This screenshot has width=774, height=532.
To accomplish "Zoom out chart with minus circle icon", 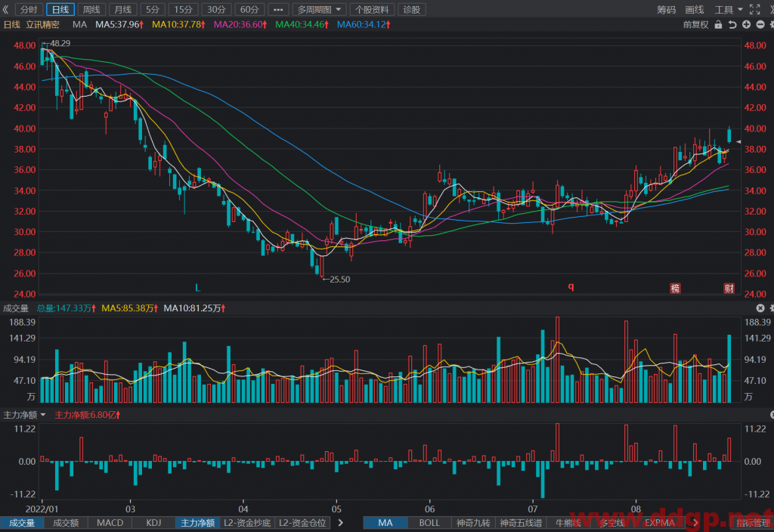I will pos(760,25).
